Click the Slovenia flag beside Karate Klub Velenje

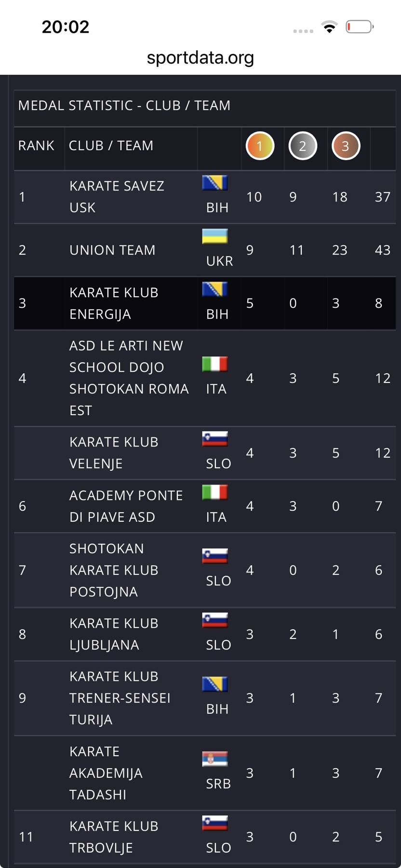click(x=214, y=439)
